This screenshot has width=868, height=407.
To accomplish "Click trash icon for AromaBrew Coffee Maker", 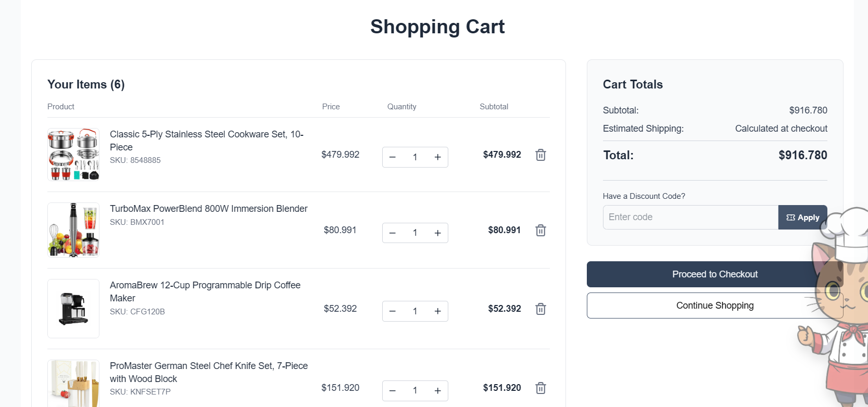I will 540,309.
